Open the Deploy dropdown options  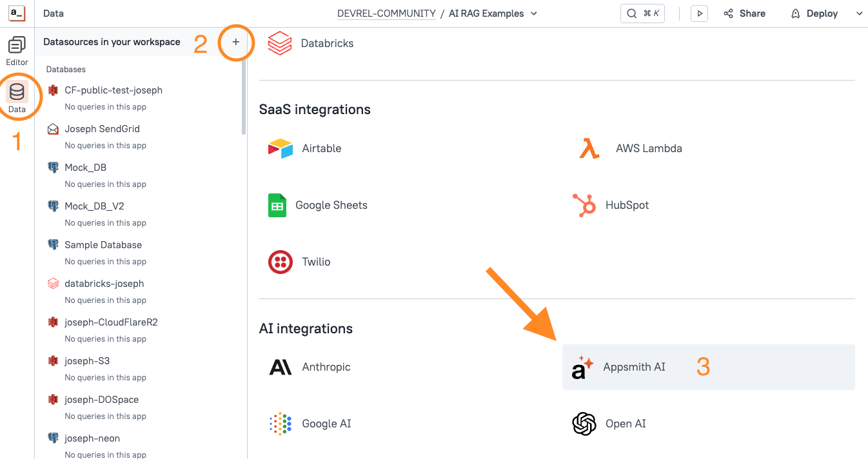[x=860, y=13]
